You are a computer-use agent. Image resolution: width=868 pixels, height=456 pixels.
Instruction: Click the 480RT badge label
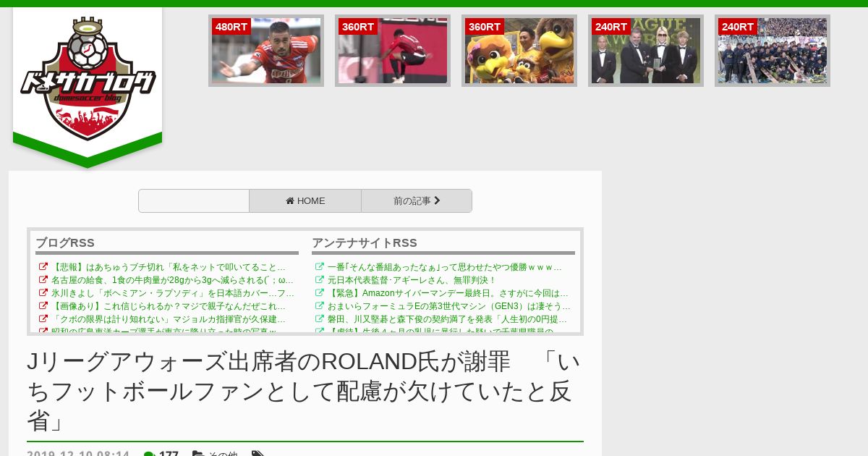pyautogui.click(x=231, y=27)
